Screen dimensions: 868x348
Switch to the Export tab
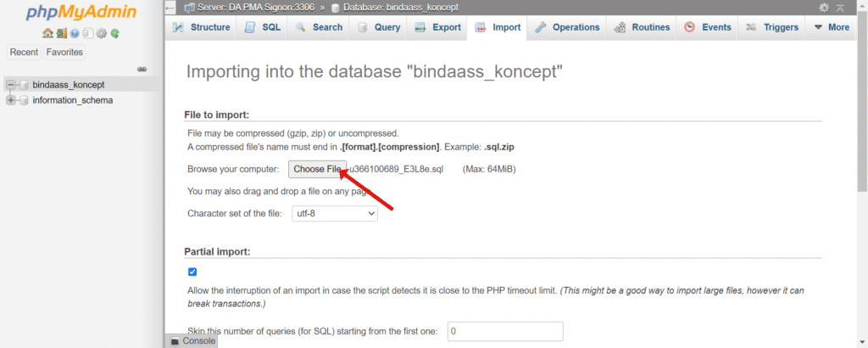tap(437, 27)
